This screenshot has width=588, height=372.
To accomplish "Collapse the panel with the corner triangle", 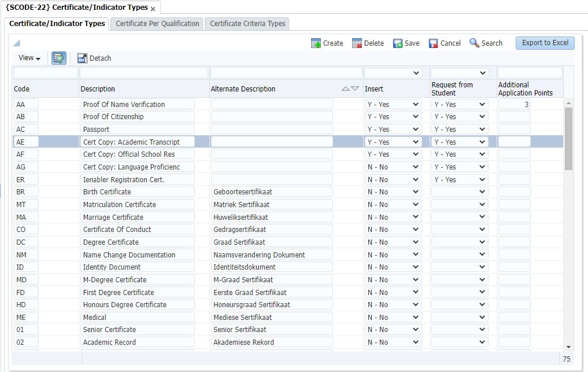I will coord(17,43).
